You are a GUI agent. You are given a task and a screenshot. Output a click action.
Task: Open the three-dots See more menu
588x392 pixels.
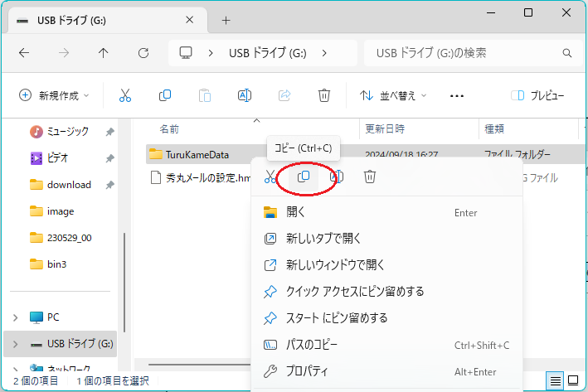[457, 96]
